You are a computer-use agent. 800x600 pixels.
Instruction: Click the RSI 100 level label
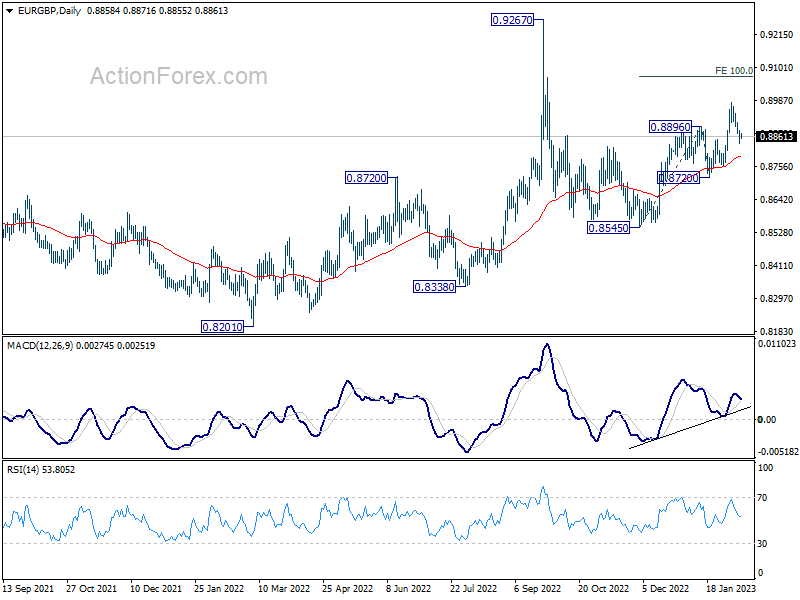[765, 467]
